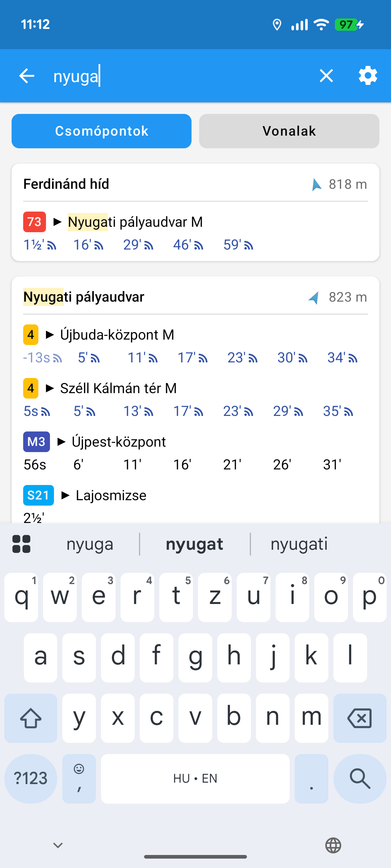
Task: Select the Csomópontok tab
Action: [101, 131]
